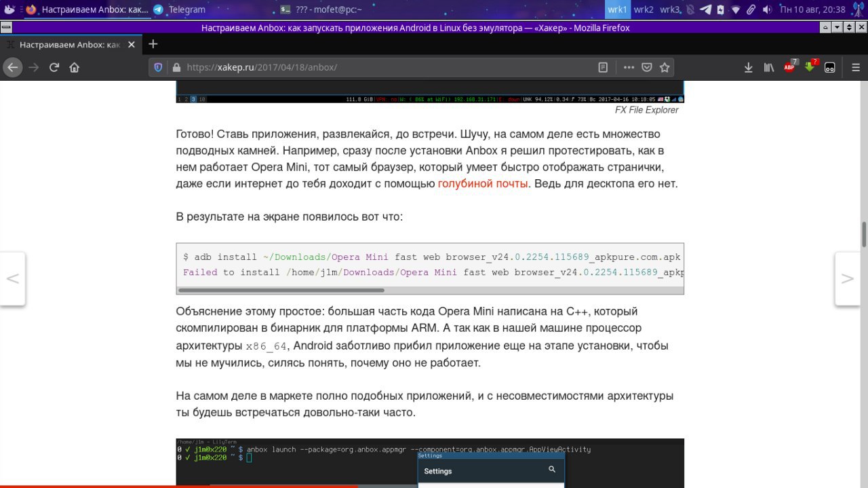The width and height of the screenshot is (868, 488).
Task: Check the battery power tray icon
Action: pos(720,10)
